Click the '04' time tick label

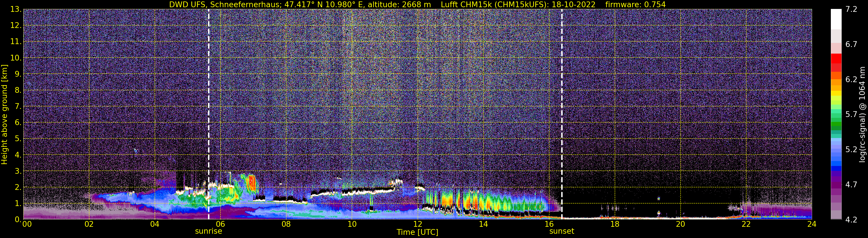click(x=155, y=224)
